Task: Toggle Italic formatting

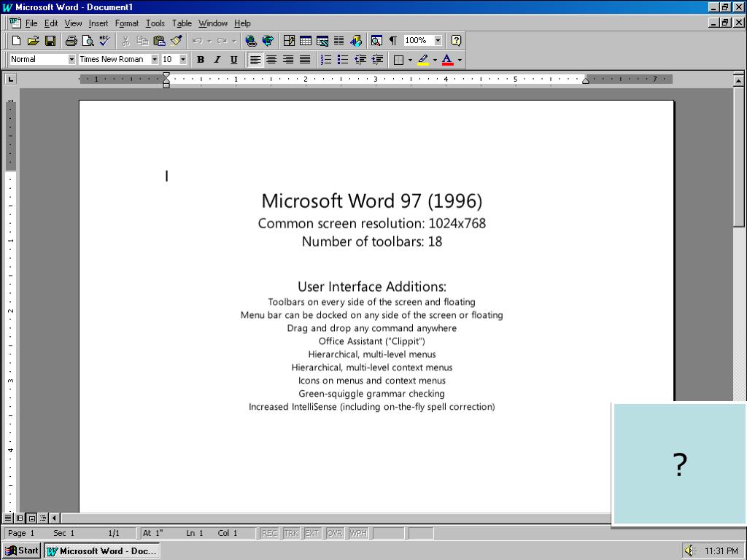Action: tap(217, 60)
